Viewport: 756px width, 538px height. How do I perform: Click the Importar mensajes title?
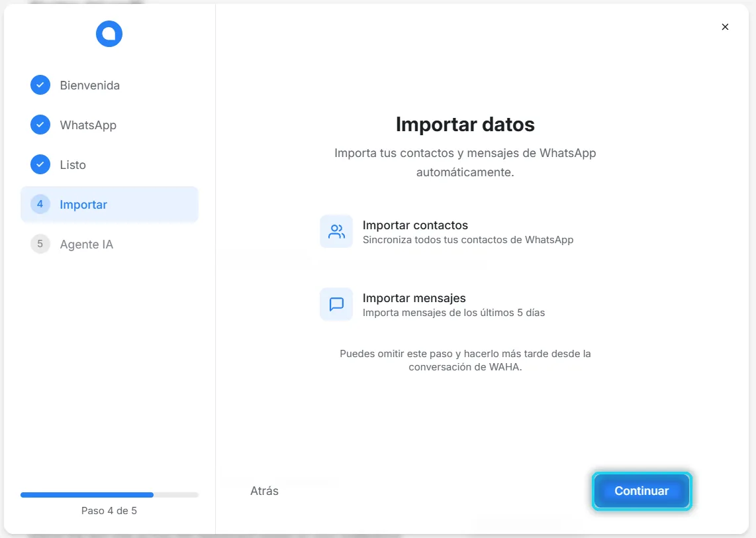[x=414, y=298]
